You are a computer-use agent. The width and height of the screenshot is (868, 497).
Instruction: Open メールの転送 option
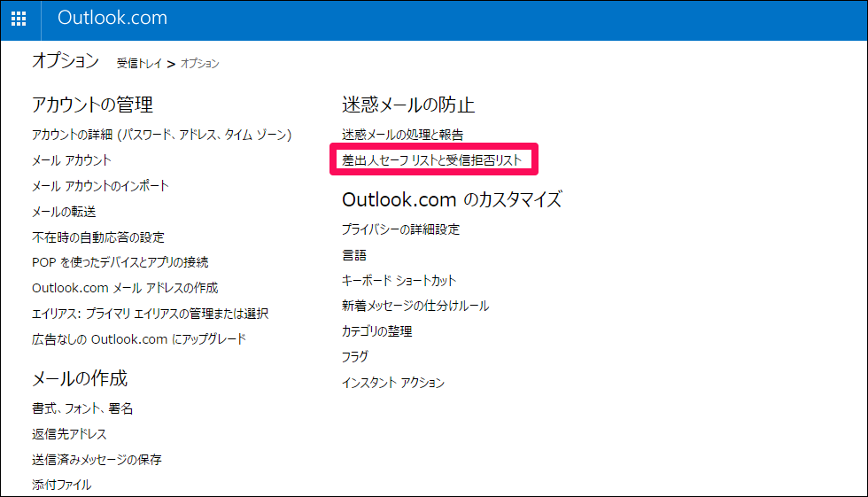click(x=64, y=212)
